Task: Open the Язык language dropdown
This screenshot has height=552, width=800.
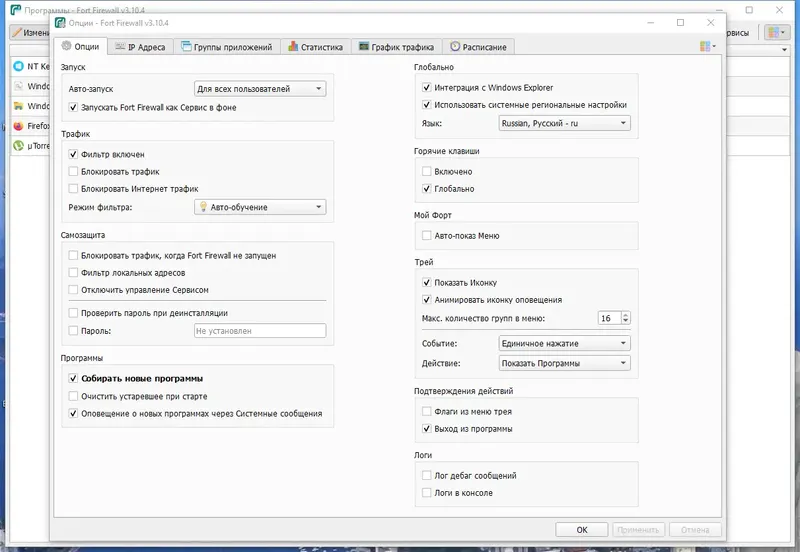Action: click(x=564, y=123)
